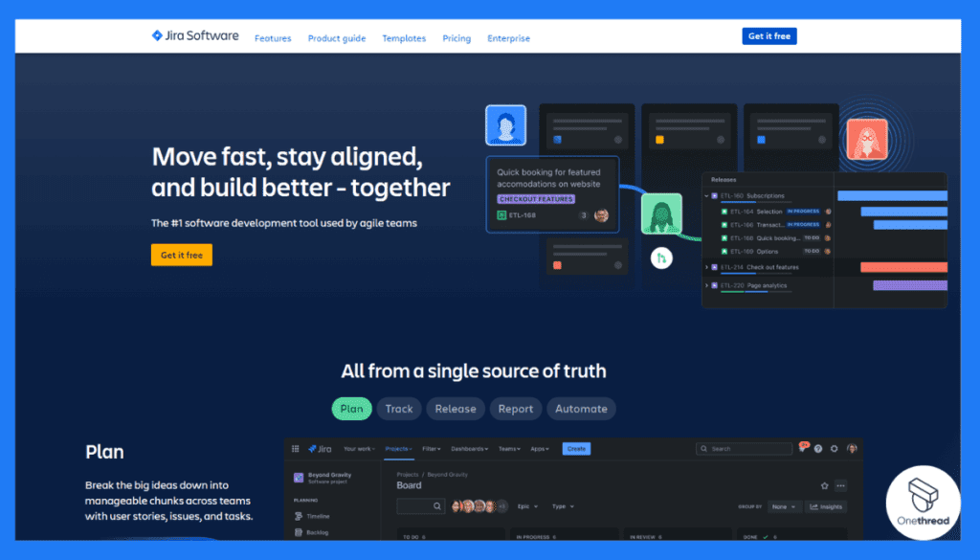Click the red-orange user avatar tile
The width and height of the screenshot is (980, 560).
coord(867,139)
